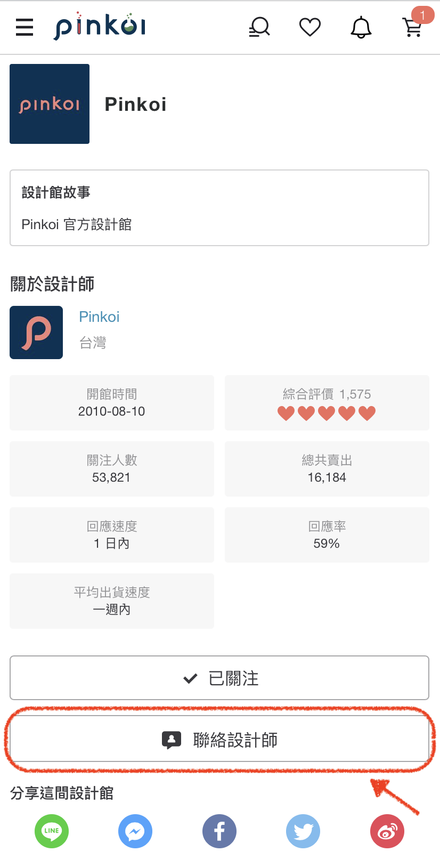Click the 關注人數 followers count tile
440x868 pixels.
coord(112,469)
